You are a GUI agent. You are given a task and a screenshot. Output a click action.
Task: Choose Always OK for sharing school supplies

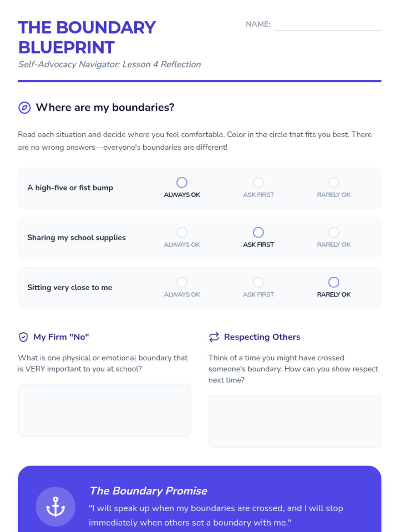[182, 232]
